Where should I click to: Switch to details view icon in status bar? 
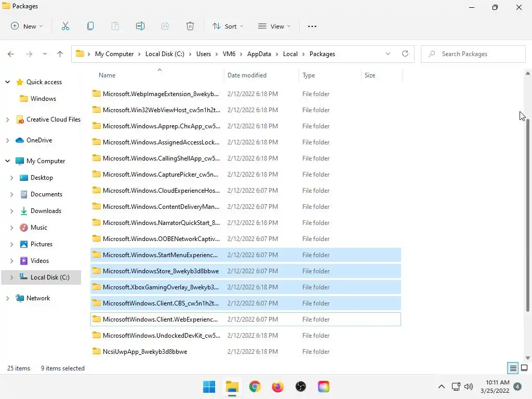tap(513, 368)
